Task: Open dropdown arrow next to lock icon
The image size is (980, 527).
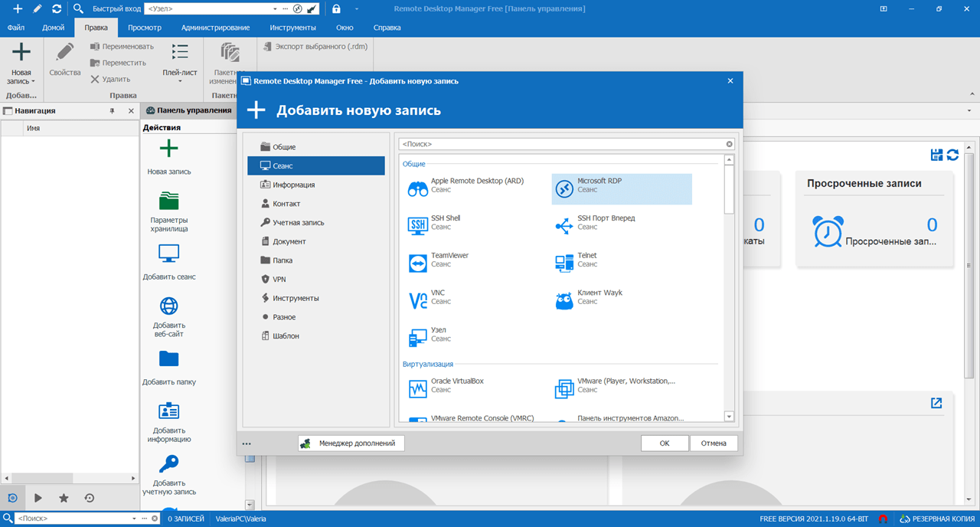Action: tap(356, 8)
